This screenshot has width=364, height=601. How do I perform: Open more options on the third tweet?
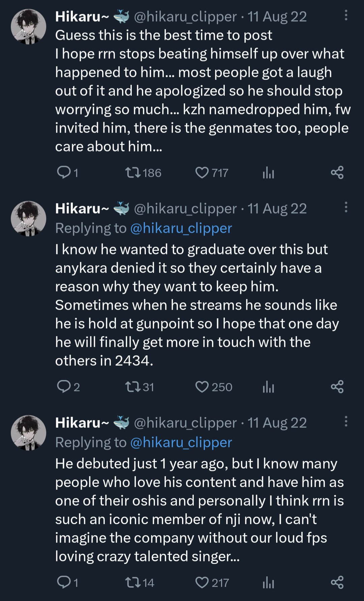click(346, 421)
